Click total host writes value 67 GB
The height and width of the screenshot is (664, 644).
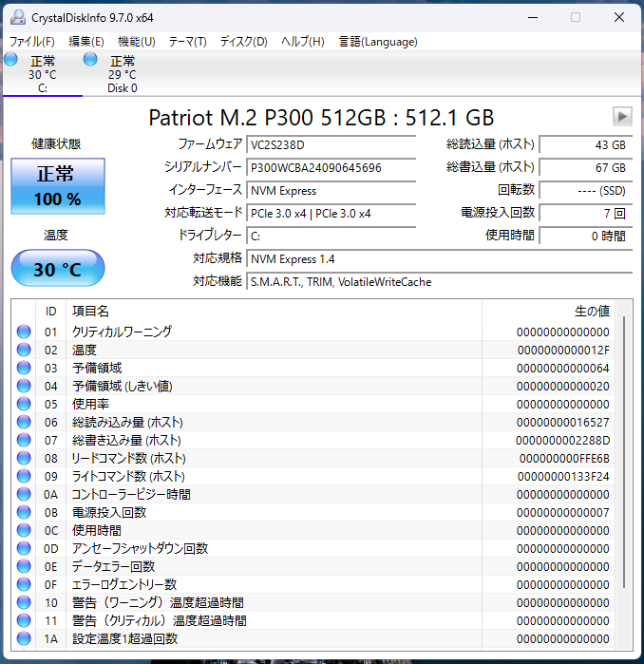(586, 168)
